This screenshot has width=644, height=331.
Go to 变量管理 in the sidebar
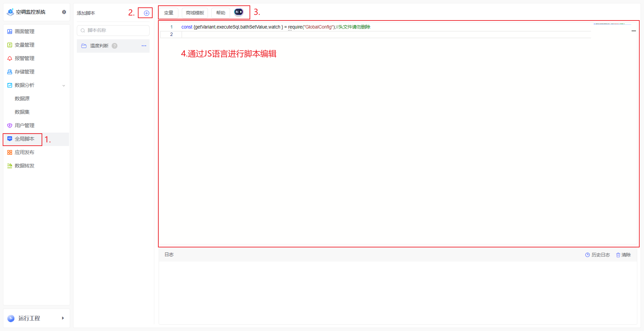tap(24, 45)
